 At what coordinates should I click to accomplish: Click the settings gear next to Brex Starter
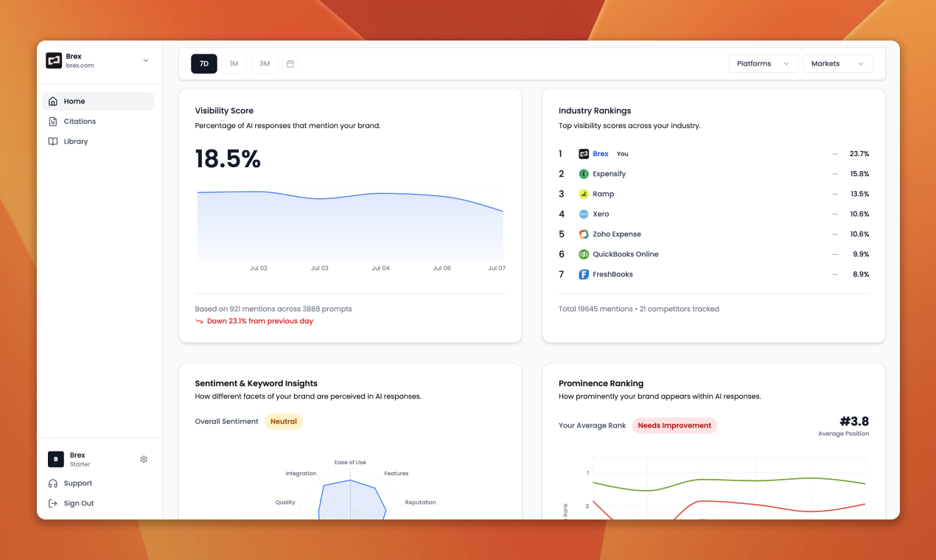pyautogui.click(x=144, y=459)
